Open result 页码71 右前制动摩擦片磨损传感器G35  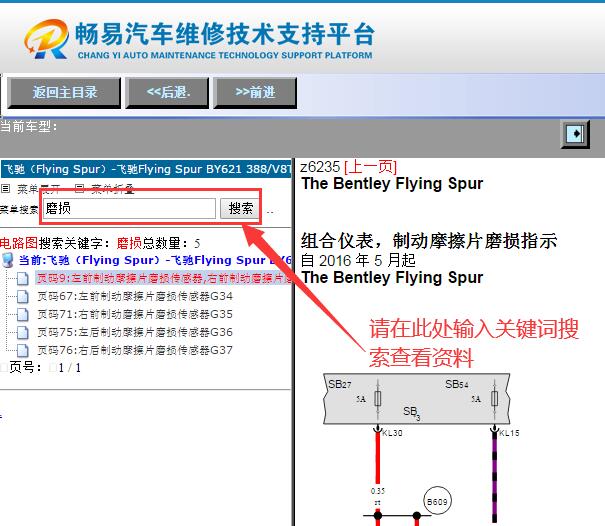point(135,314)
